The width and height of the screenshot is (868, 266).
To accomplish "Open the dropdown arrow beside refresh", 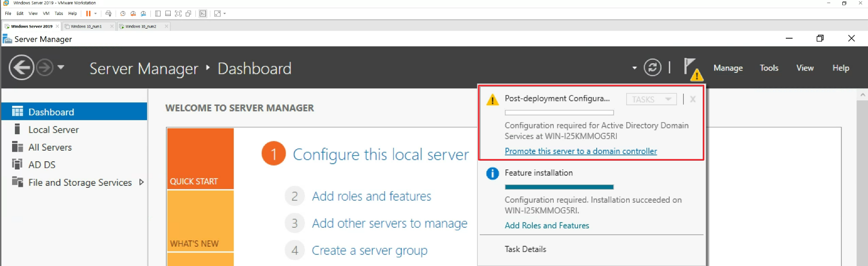I will pyautogui.click(x=634, y=68).
